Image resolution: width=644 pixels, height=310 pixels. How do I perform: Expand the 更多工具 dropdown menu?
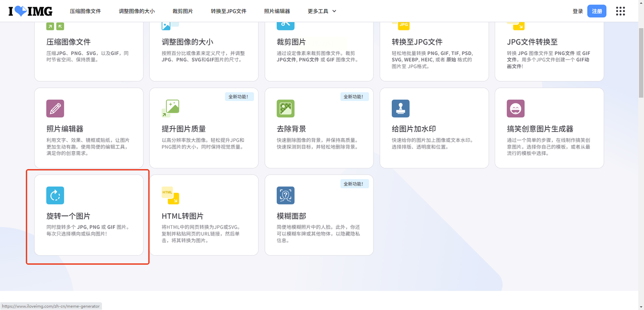tap(322, 11)
